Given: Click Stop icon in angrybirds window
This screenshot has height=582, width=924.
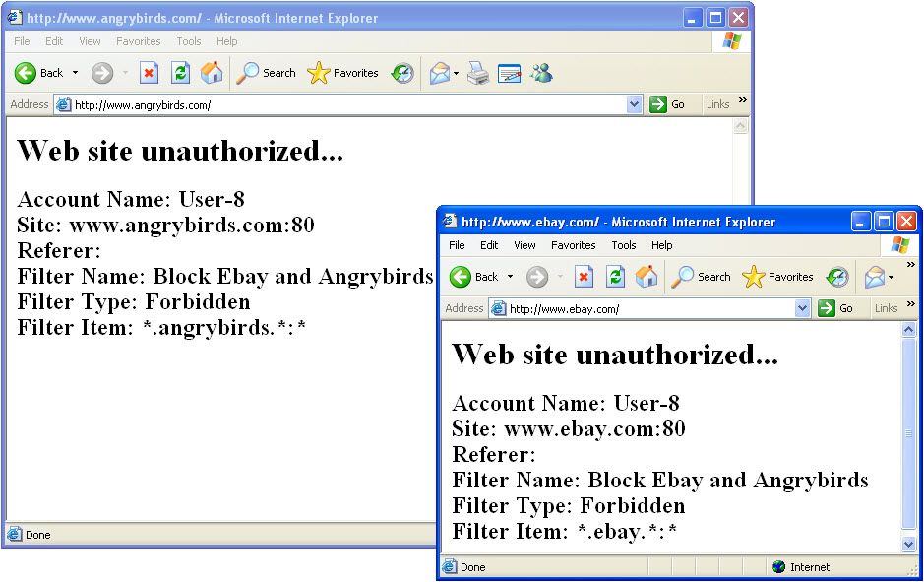Looking at the screenshot, I should tap(150, 73).
